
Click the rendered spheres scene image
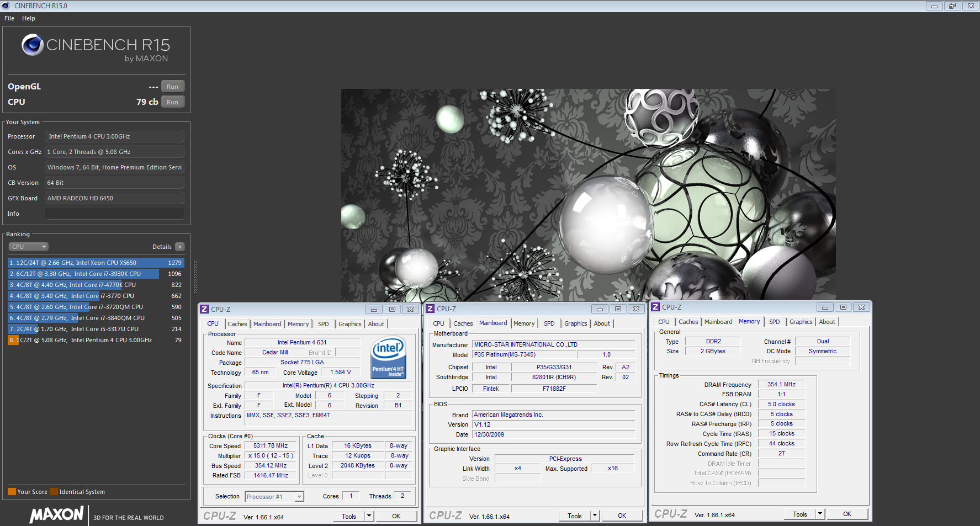pyautogui.click(x=588, y=195)
